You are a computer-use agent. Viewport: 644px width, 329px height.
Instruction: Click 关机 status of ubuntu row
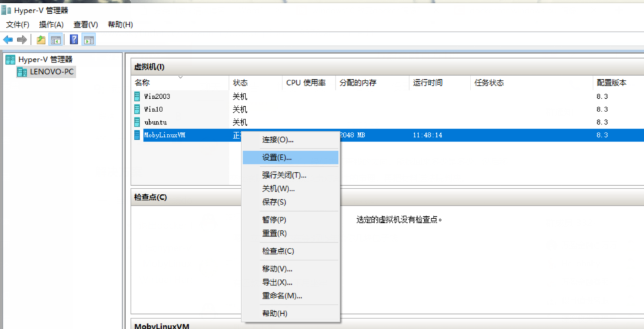240,122
